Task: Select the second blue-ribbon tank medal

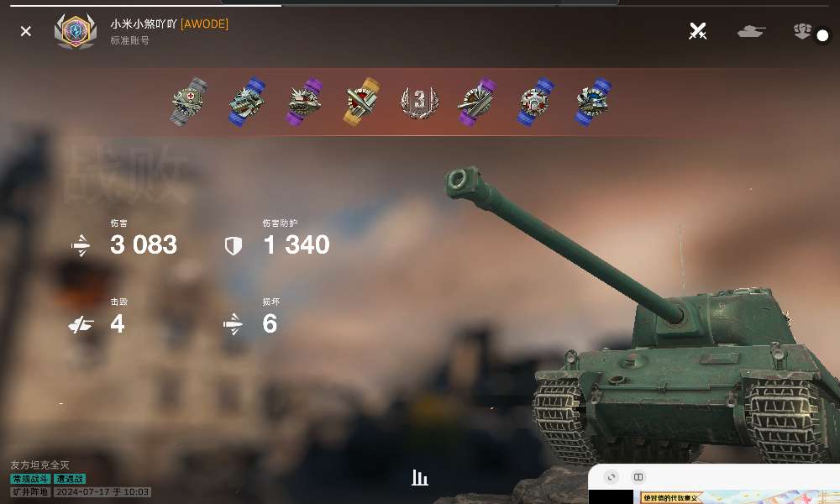Action: [x=246, y=102]
